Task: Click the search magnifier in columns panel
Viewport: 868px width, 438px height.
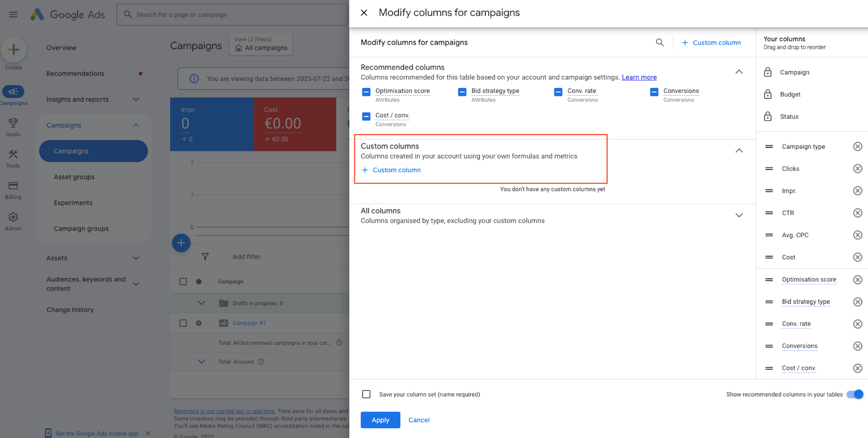Action: coord(659,42)
